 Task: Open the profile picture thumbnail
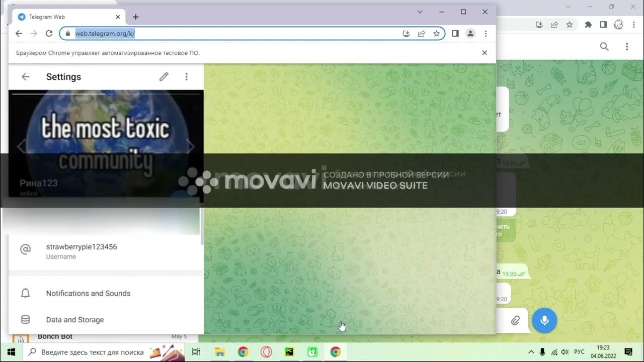tap(106, 146)
